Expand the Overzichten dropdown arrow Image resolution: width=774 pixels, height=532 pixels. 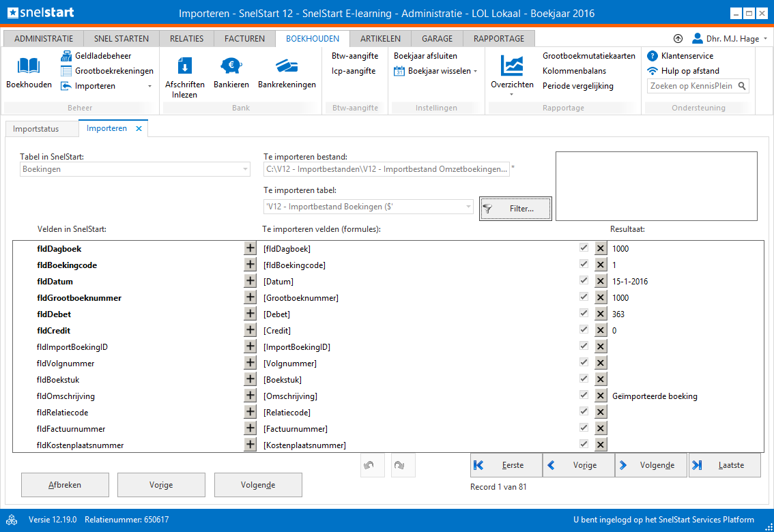pyautogui.click(x=512, y=94)
